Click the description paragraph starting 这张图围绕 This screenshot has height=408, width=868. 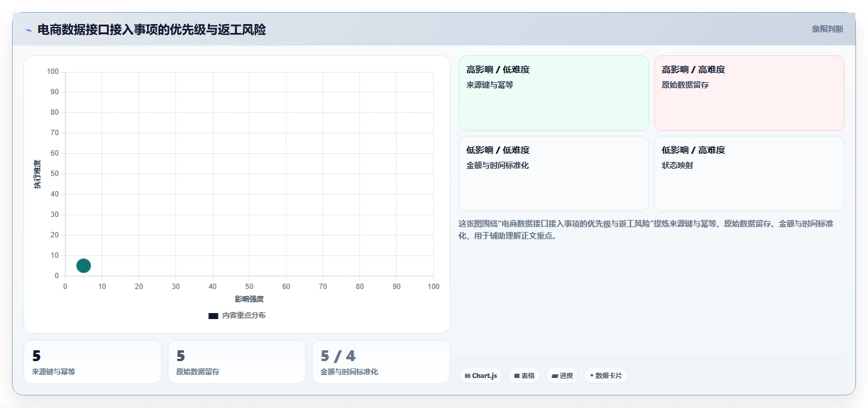[646, 230]
